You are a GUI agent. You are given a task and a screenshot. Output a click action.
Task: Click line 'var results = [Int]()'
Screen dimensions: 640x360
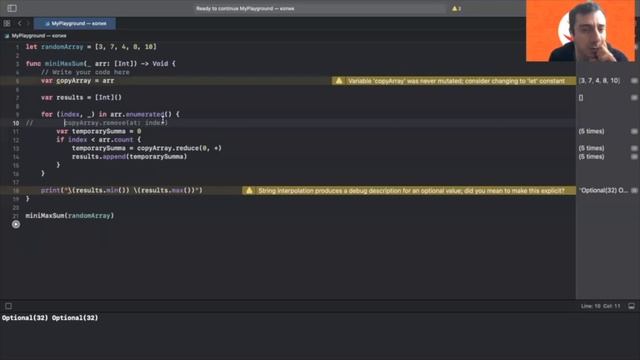coord(81,98)
